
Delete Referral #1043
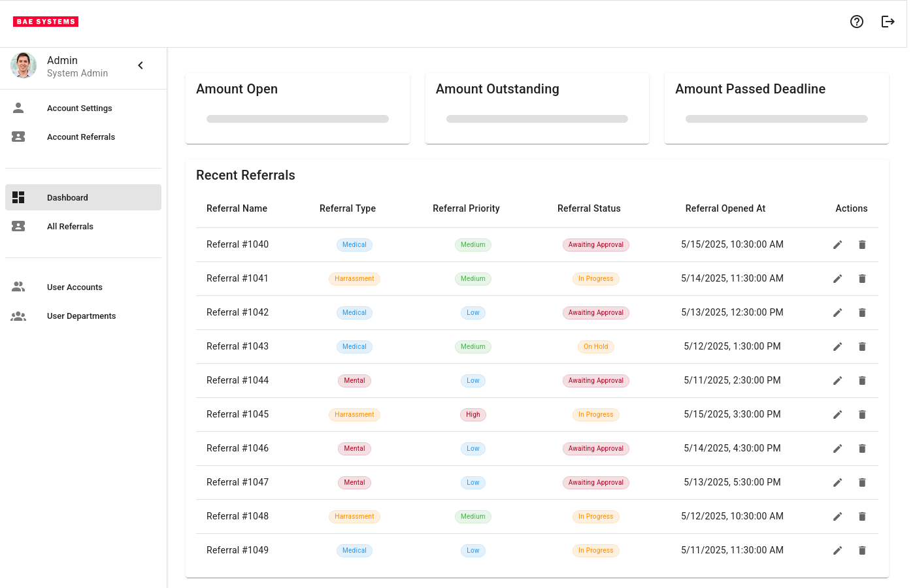[x=862, y=347]
